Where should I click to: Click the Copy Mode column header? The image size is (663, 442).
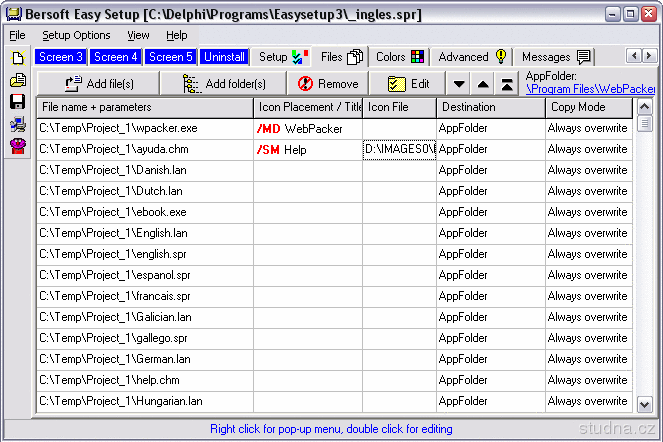click(x=589, y=107)
